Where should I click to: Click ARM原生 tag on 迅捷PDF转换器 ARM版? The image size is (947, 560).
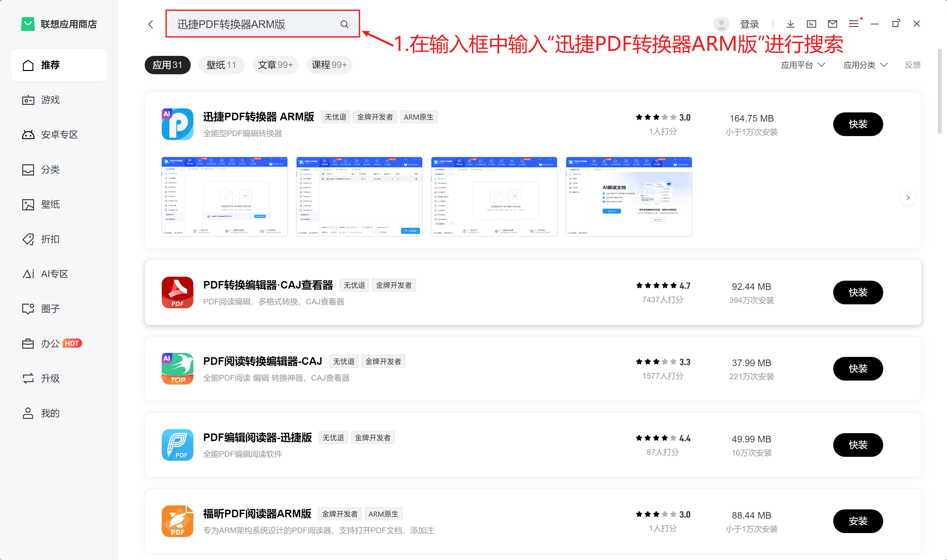(x=419, y=117)
